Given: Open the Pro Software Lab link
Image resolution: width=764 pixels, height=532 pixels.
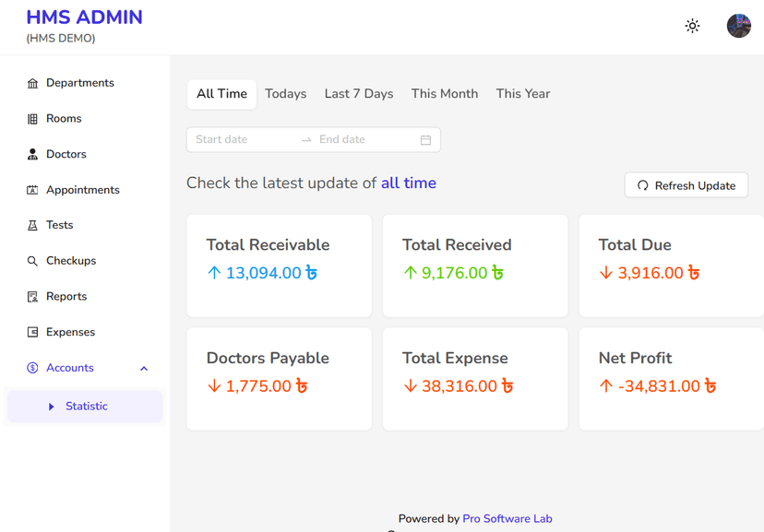Looking at the screenshot, I should [x=507, y=519].
